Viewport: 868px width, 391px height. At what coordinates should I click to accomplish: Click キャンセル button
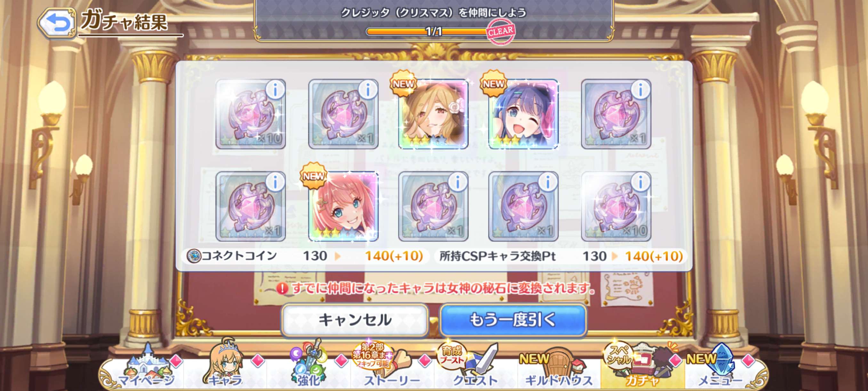(x=355, y=320)
